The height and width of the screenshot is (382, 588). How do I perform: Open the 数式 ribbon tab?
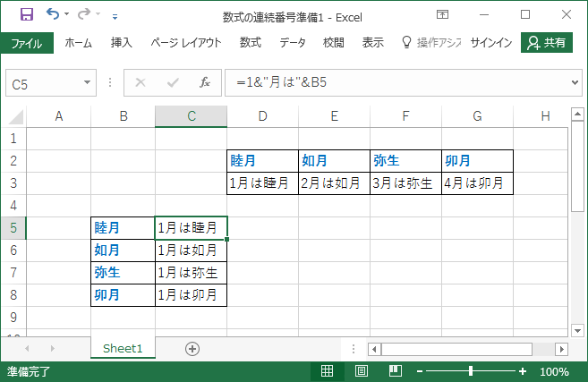pyautogui.click(x=250, y=43)
